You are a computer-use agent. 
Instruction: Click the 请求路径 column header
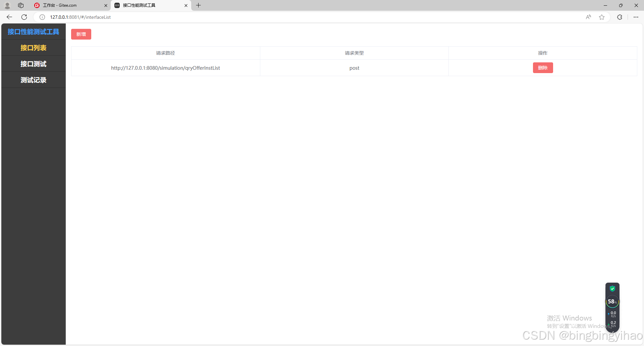pyautogui.click(x=165, y=53)
